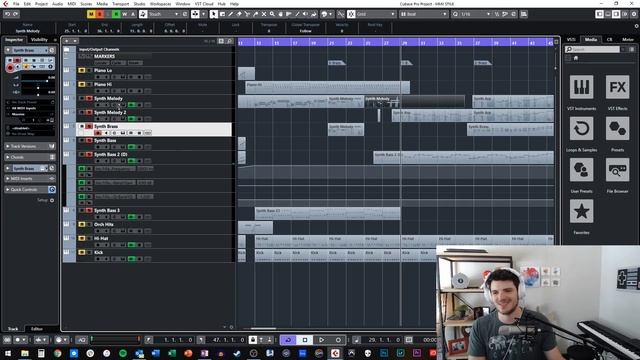Screen dimensions: 640x360
Task: Click the transport Play button
Action: pyautogui.click(x=322, y=340)
